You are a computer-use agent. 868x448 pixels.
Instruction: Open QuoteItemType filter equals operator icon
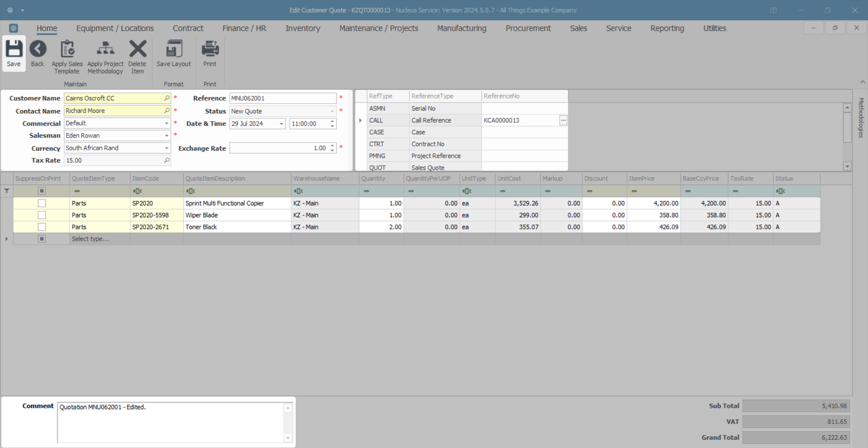tap(77, 191)
